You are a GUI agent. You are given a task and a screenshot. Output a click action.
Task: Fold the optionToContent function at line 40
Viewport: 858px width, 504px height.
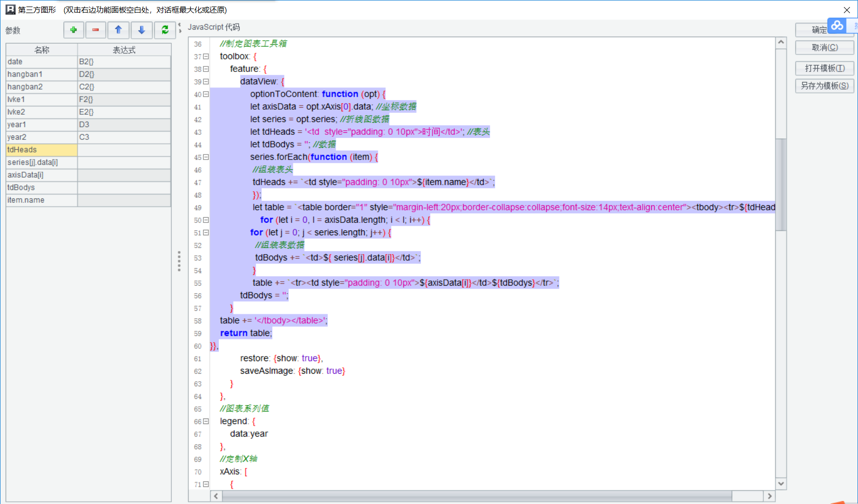point(206,95)
